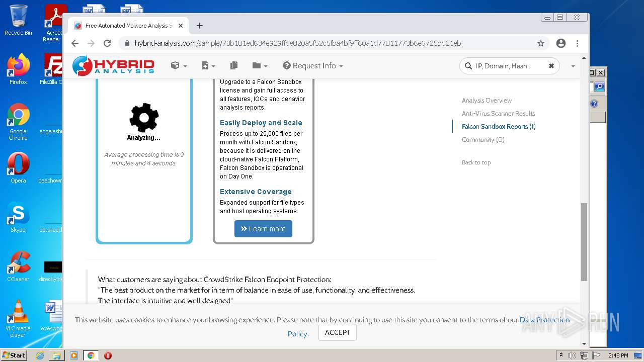This screenshot has height=362, width=644.
Task: Open FileZilla Client desktop shortcut
Action: coord(51,69)
